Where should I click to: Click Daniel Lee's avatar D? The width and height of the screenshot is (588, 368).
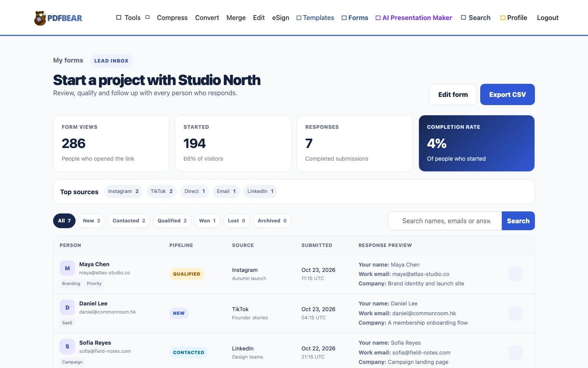(67, 307)
